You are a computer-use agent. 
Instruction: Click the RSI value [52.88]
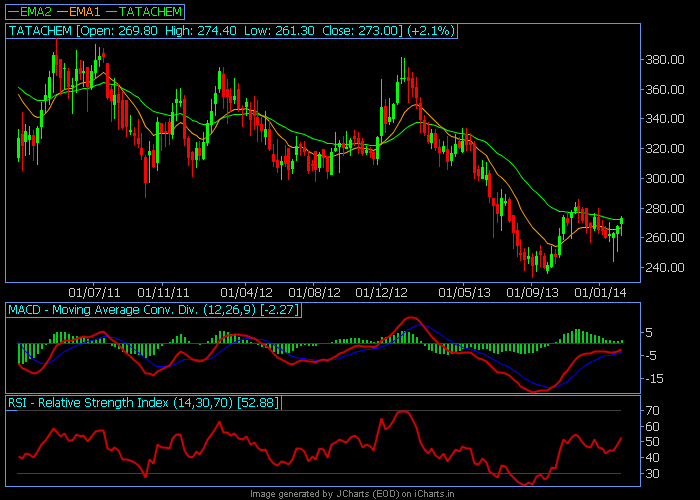point(258,403)
